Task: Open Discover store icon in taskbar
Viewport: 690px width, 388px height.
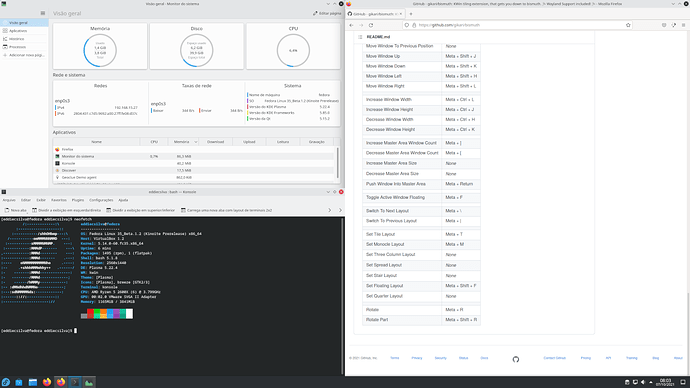Action: (x=19, y=382)
